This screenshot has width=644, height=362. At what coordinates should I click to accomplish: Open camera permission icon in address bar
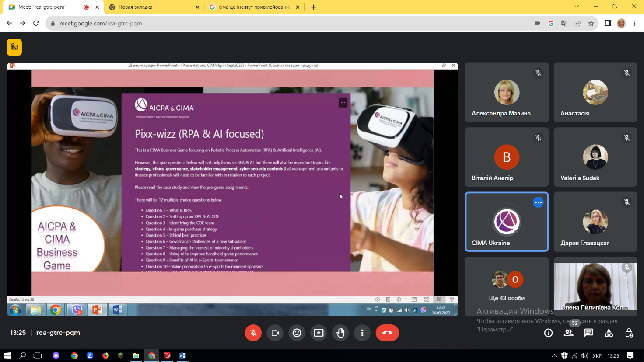tap(537, 24)
